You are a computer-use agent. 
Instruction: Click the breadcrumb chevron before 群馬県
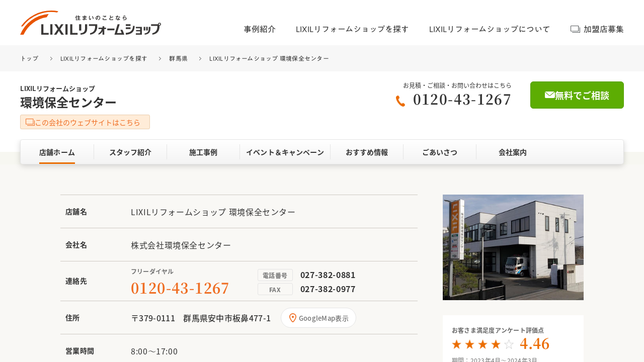159,58
